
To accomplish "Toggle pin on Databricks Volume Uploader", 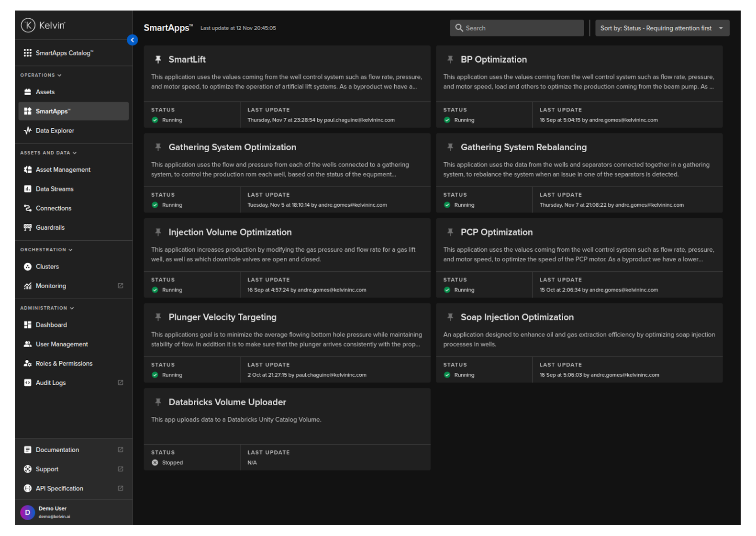I will (158, 402).
